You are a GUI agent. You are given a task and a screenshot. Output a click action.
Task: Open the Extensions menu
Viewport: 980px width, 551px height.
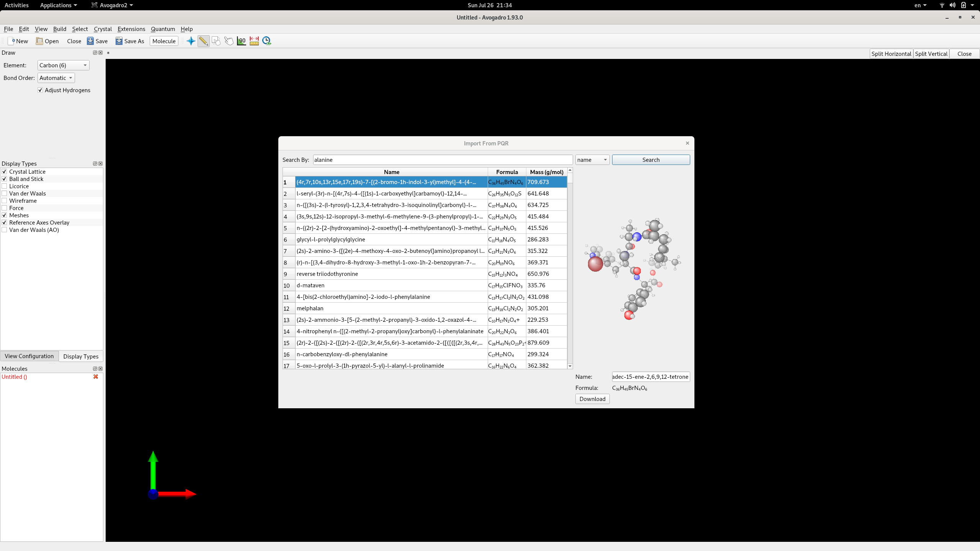pyautogui.click(x=131, y=29)
